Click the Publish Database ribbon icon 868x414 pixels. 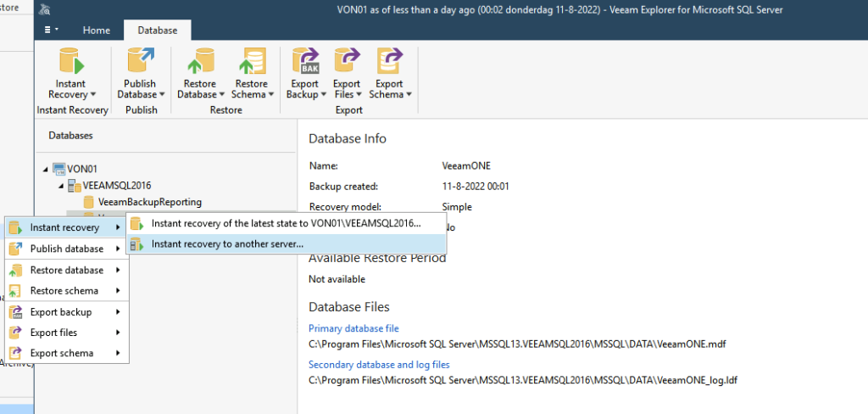pyautogui.click(x=140, y=63)
